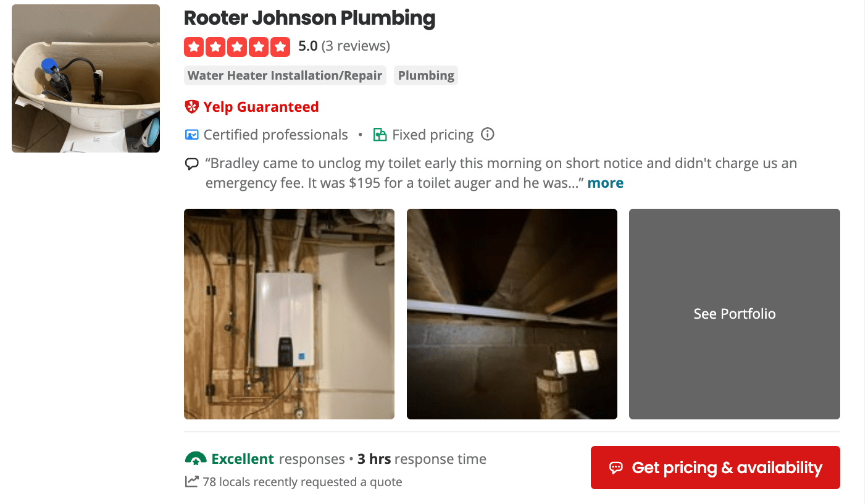Open Rooter Johnson Plumbing business title
Image resolution: width=868 pixels, height=504 pixels.
pyautogui.click(x=310, y=18)
